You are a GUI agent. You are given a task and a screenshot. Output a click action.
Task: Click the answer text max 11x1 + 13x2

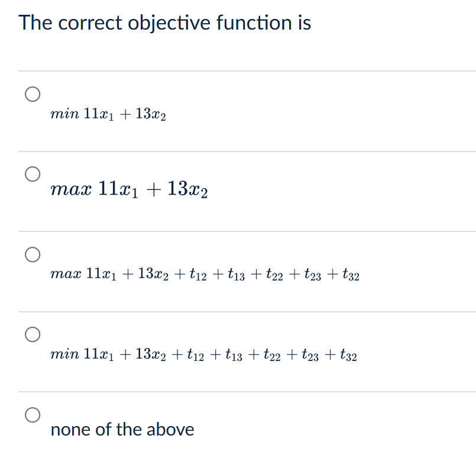(x=128, y=189)
